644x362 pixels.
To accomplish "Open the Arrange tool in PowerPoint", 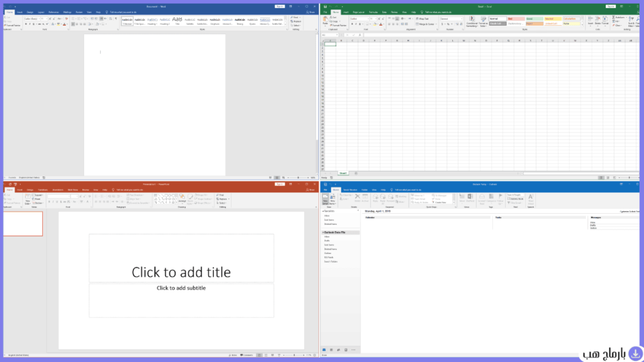I will (x=182, y=199).
